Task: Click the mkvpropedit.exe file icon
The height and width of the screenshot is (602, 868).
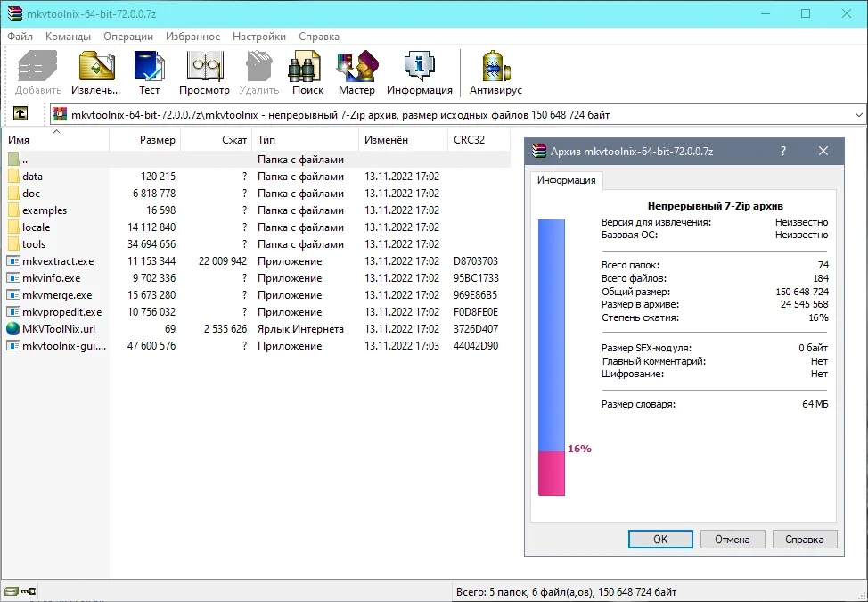Action: point(13,312)
